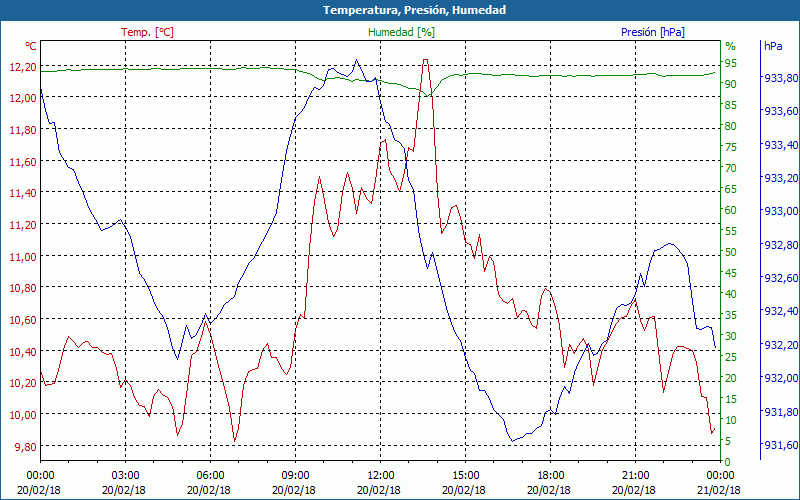This screenshot has height=500, width=800.
Task: Select the '25' humidity axis value
Action: coord(731,357)
